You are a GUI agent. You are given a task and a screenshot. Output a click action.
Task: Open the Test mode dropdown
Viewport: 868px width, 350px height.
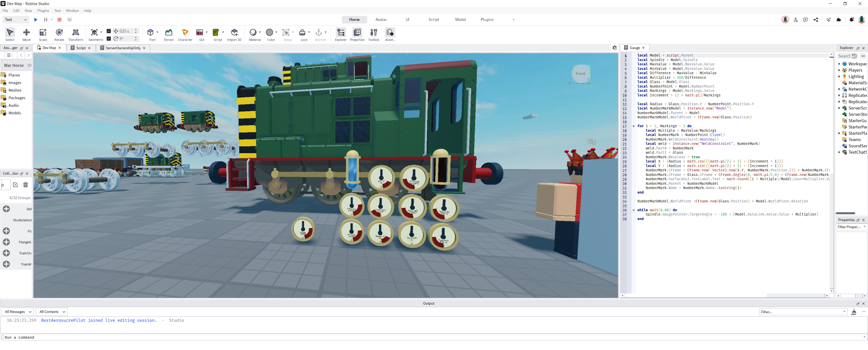coord(15,19)
